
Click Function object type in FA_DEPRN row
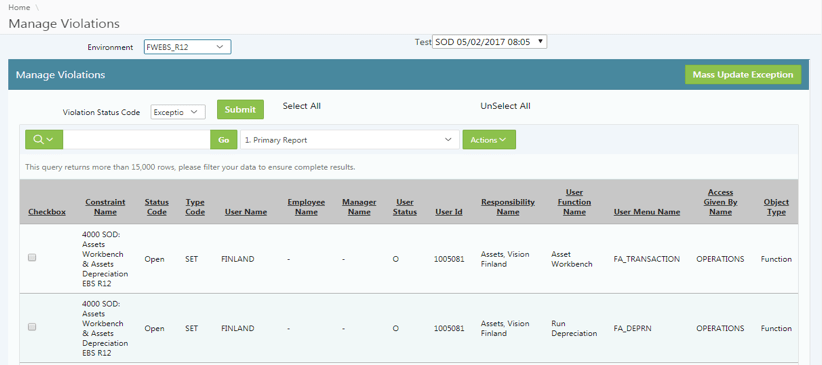click(x=776, y=328)
